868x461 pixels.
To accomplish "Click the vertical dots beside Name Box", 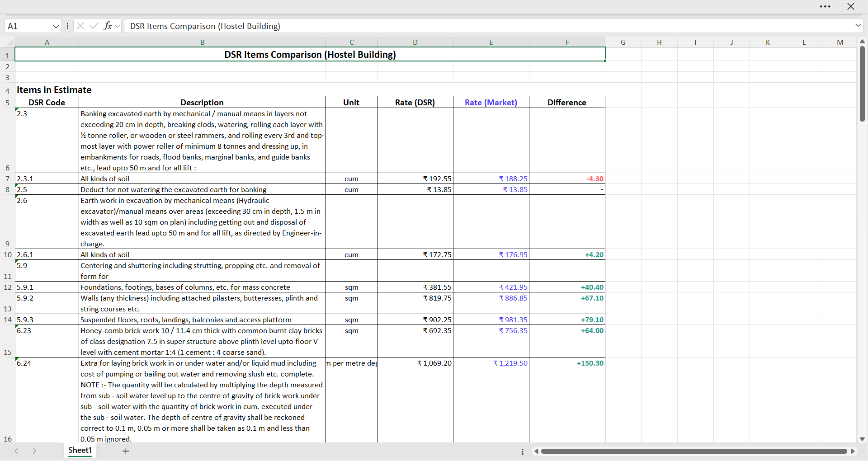I will point(67,26).
